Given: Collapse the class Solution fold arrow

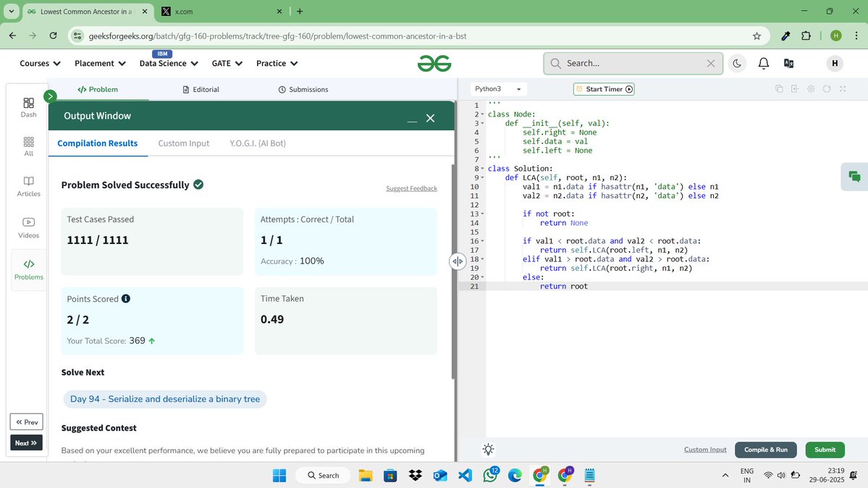Looking at the screenshot, I should click(x=482, y=169).
